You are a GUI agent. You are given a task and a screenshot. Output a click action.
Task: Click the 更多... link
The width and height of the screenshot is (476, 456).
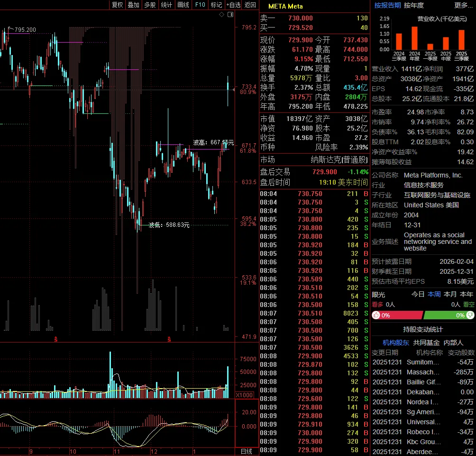(x=464, y=6)
